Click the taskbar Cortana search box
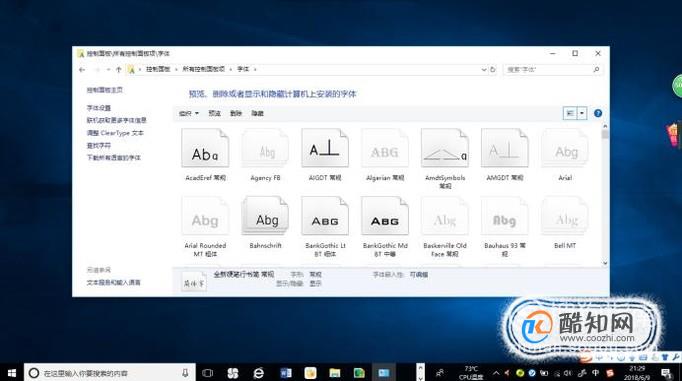Screen dimensions: 682x381 click(x=110, y=373)
